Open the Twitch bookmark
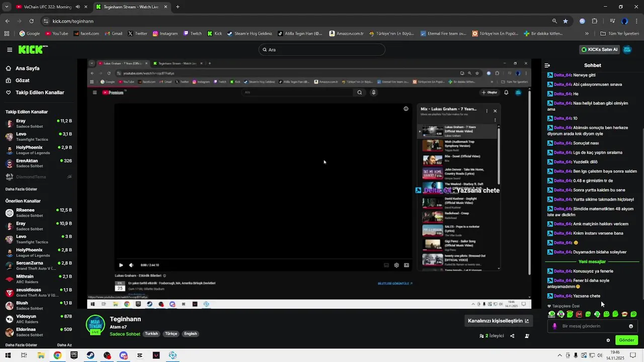The width and height of the screenshot is (644, 362). (x=193, y=34)
